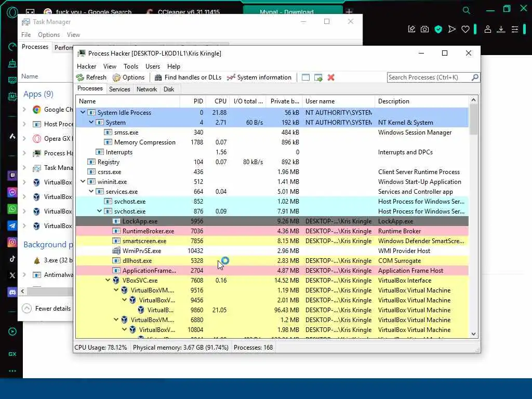Open the Options menu in Task Manager
Viewport: 532px width, 399px height.
(49, 35)
